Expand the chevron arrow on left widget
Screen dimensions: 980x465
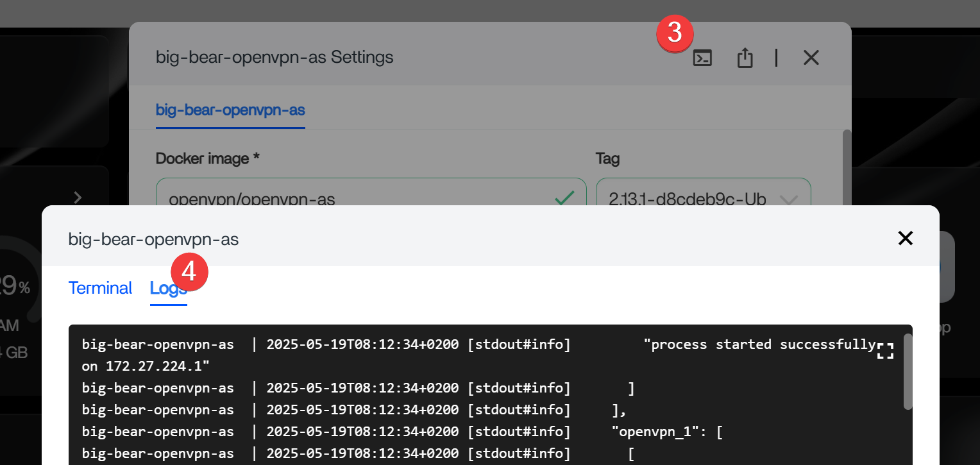(78, 198)
